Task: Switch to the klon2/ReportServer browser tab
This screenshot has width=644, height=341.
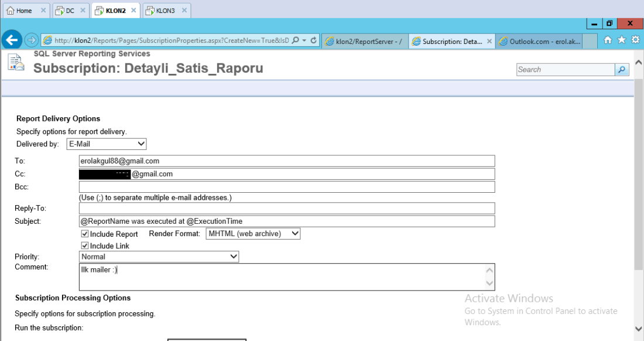Action: pos(364,42)
